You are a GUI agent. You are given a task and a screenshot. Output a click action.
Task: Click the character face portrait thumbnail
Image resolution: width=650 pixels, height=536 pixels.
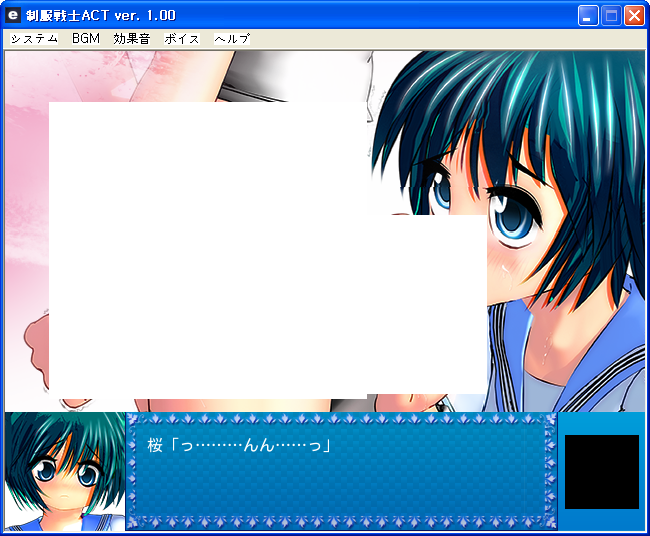[x=65, y=472]
